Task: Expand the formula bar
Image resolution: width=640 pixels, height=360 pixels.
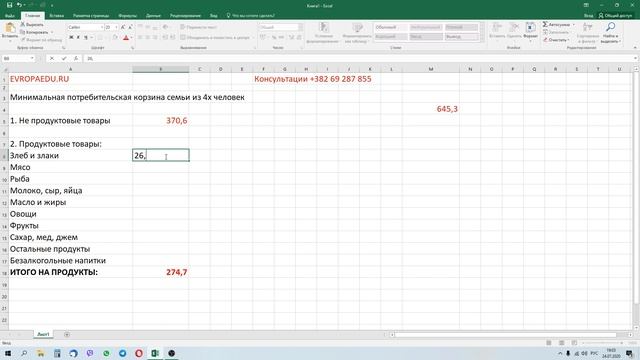Action: [636, 58]
